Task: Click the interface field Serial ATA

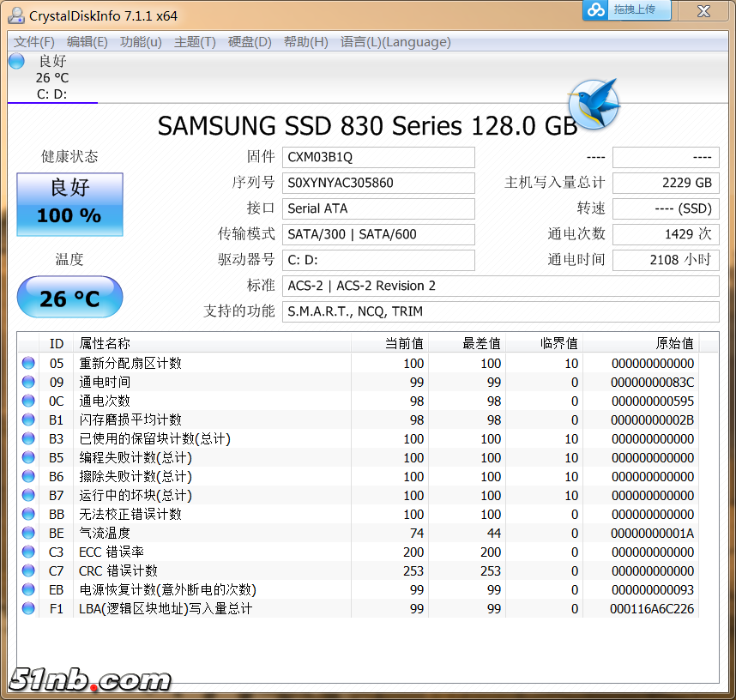Action: (x=378, y=209)
